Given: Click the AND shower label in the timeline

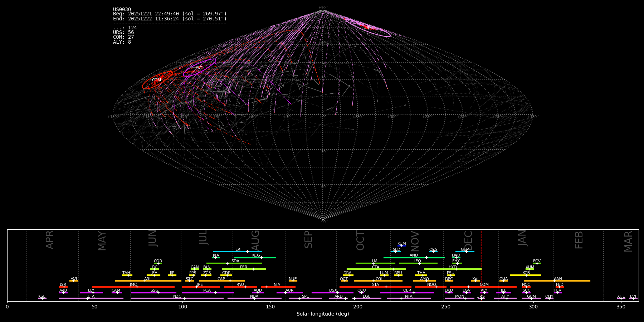Looking at the screenshot, I should pos(414,255).
